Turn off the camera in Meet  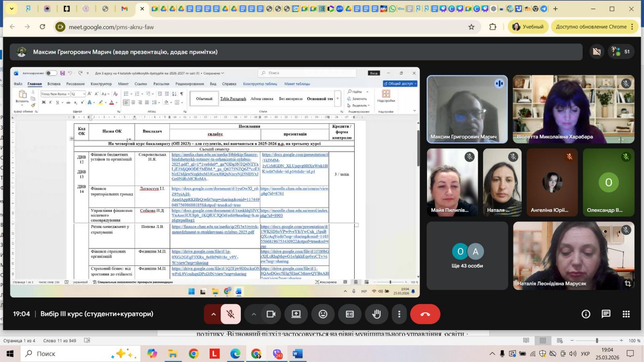[271, 314]
